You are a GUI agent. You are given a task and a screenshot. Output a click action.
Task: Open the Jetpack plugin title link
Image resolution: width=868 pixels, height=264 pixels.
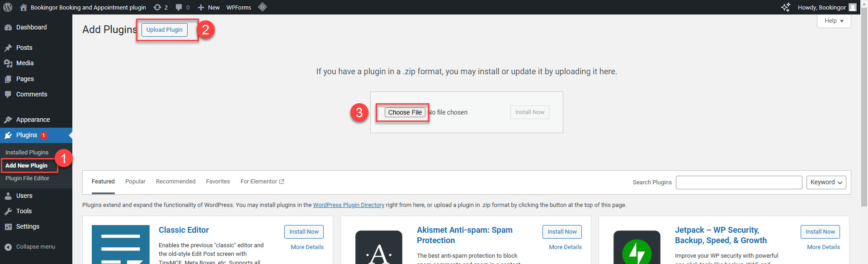tap(721, 235)
